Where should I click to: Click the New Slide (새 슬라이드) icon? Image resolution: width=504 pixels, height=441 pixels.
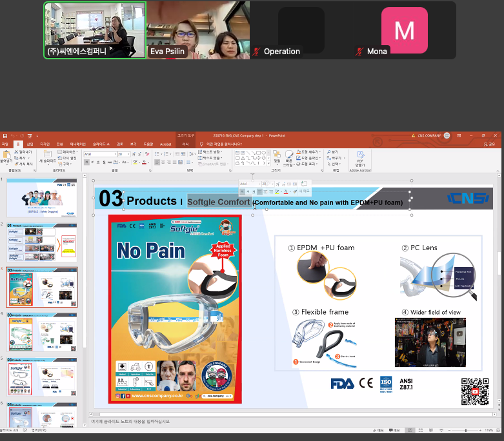pyautogui.click(x=48, y=156)
